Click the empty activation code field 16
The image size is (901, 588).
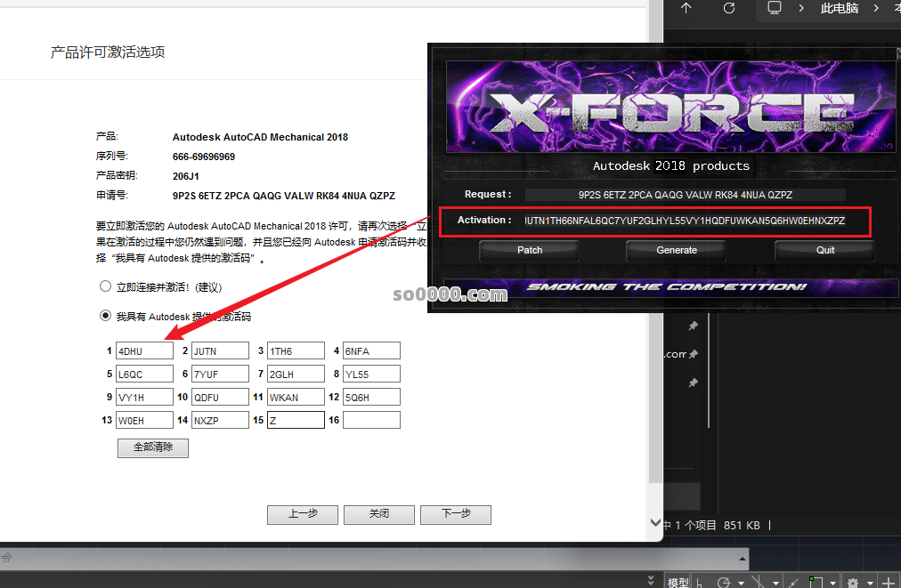point(371,420)
